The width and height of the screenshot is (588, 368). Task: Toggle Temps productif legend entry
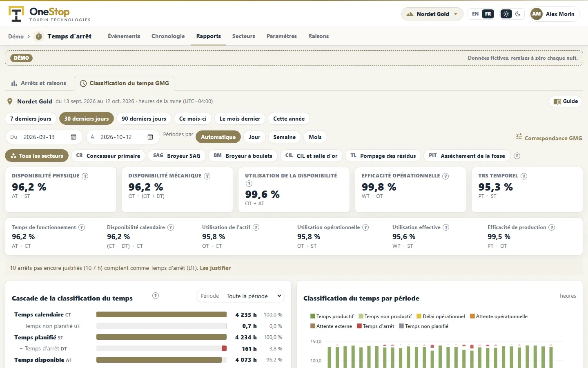[332, 316]
